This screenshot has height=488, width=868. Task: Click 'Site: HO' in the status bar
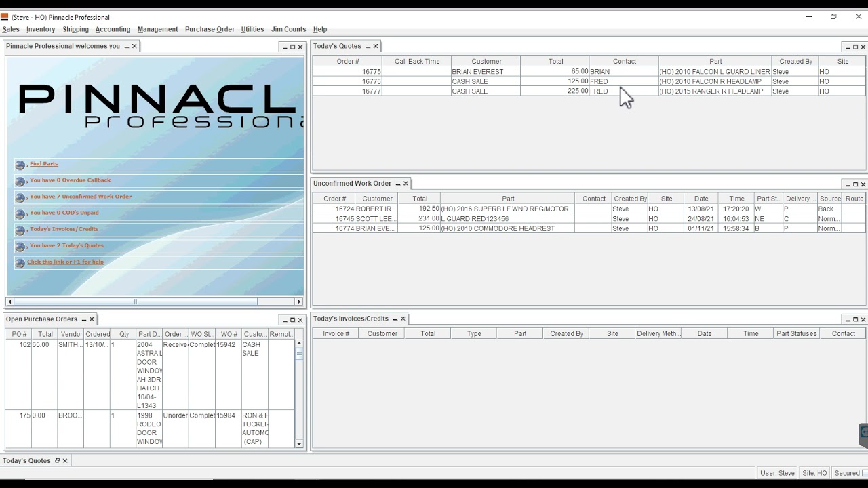(x=814, y=473)
